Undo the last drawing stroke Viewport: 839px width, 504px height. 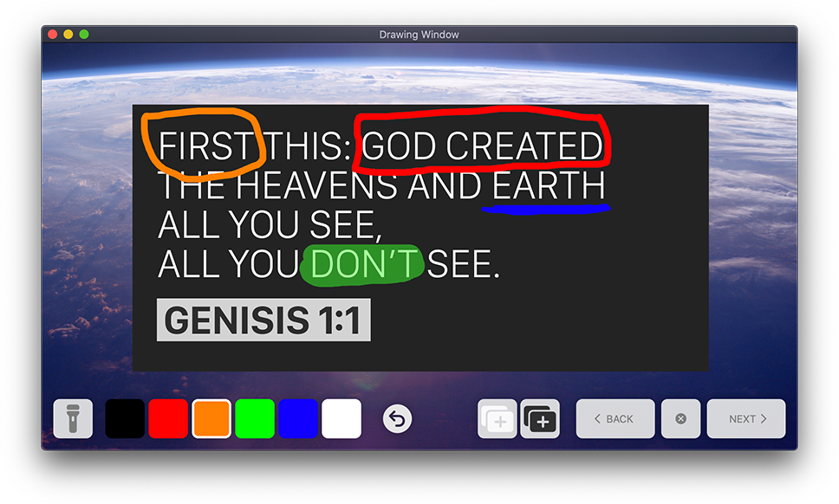(397, 419)
